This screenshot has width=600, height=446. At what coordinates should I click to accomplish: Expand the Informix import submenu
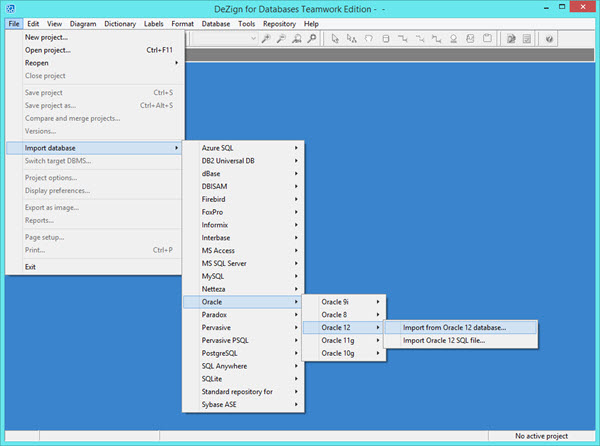243,225
